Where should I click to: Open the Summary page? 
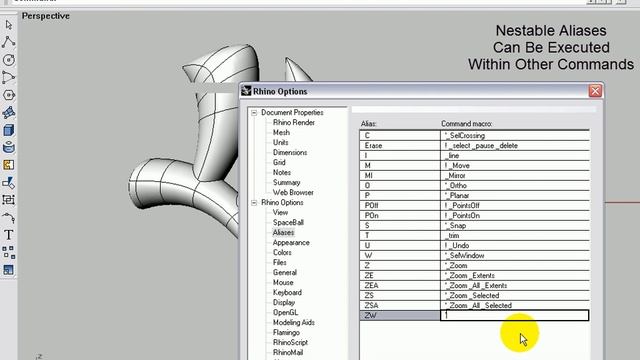pos(286,182)
